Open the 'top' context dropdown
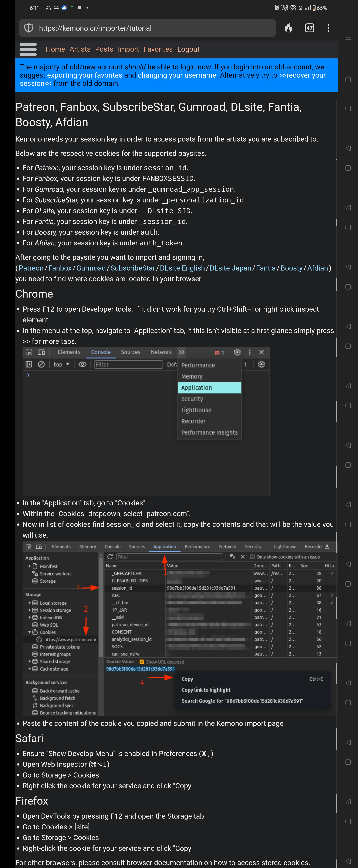The height and width of the screenshot is (868, 358). [x=61, y=364]
